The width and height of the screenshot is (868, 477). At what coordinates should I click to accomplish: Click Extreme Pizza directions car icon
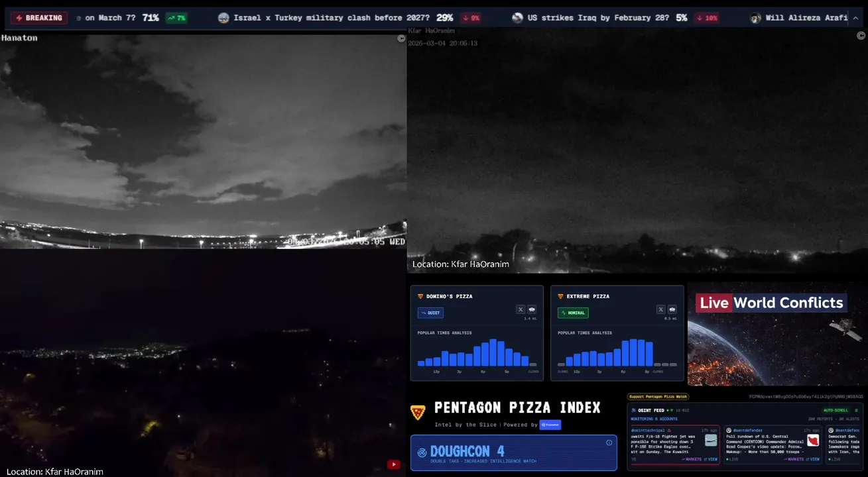672,309
